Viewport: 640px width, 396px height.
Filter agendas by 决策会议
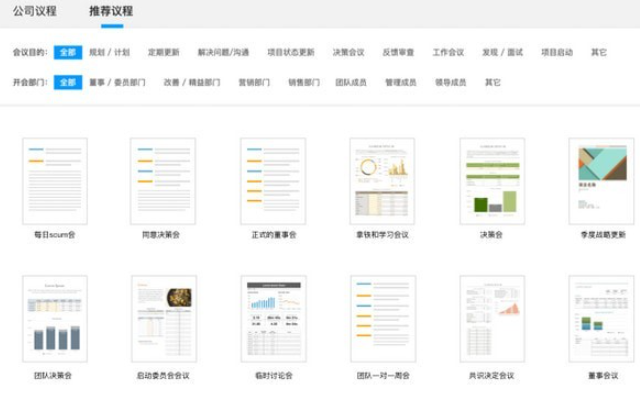(x=349, y=52)
